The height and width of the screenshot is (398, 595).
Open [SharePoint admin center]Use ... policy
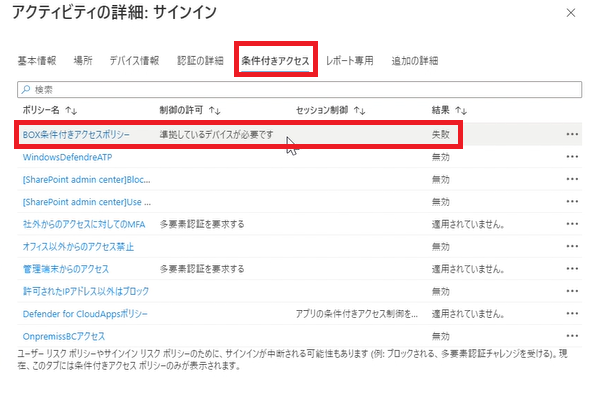[87, 202]
